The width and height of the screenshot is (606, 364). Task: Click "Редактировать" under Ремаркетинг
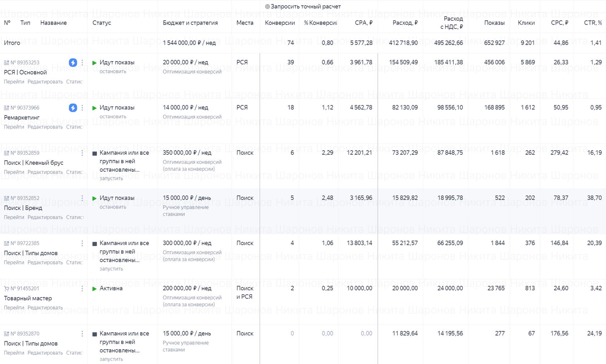pyautogui.click(x=45, y=127)
